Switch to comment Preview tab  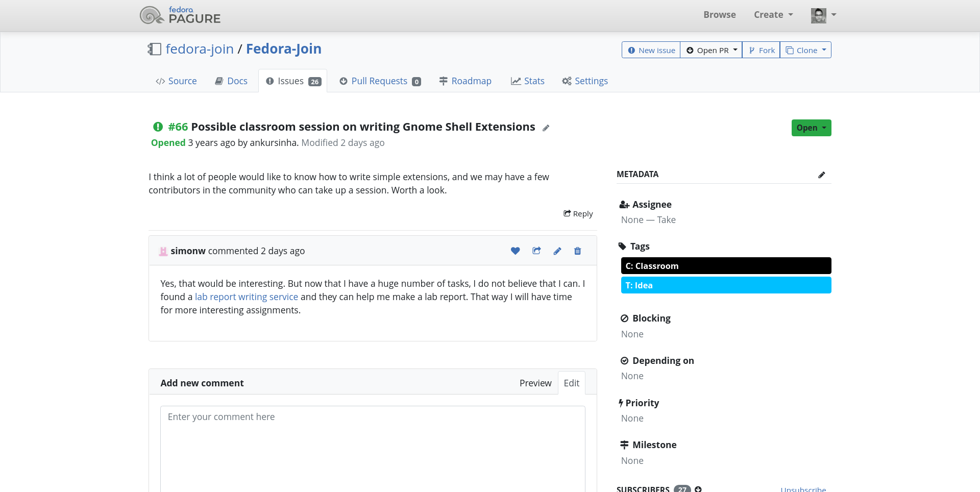click(x=535, y=383)
